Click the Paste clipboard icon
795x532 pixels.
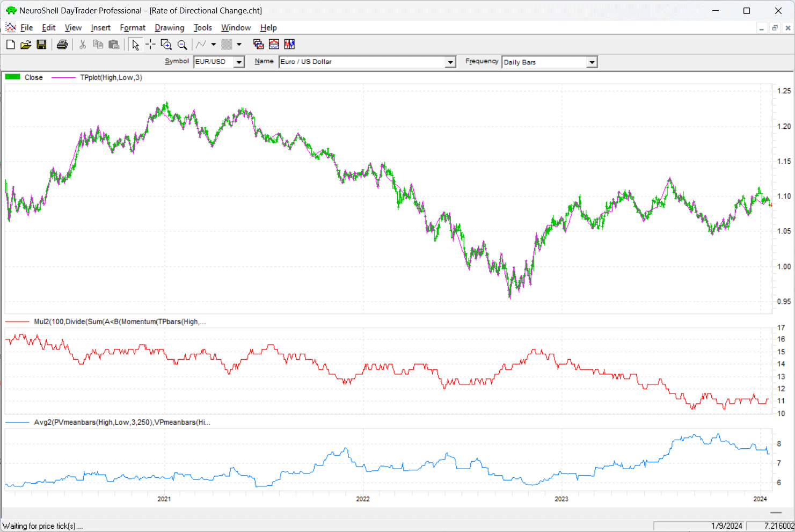point(114,45)
